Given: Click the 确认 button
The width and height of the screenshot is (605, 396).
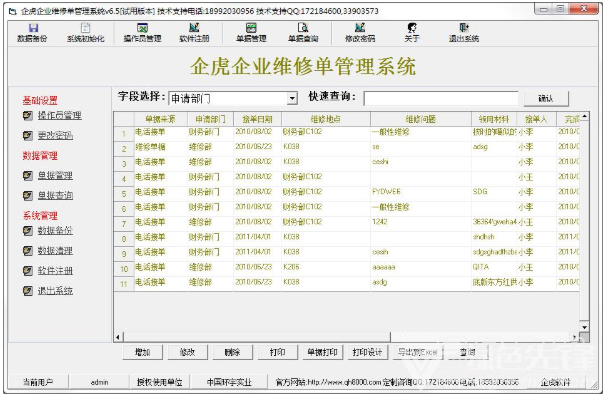Looking at the screenshot, I should 546,98.
